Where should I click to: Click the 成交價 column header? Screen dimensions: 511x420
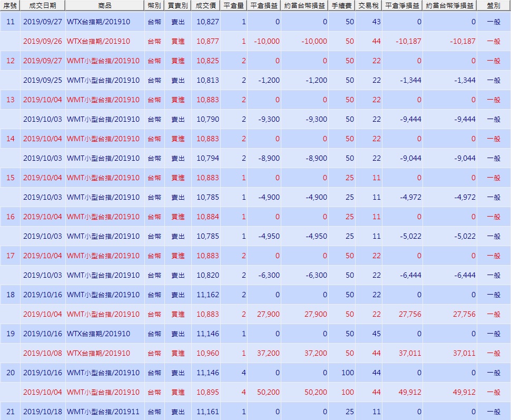coord(205,6)
